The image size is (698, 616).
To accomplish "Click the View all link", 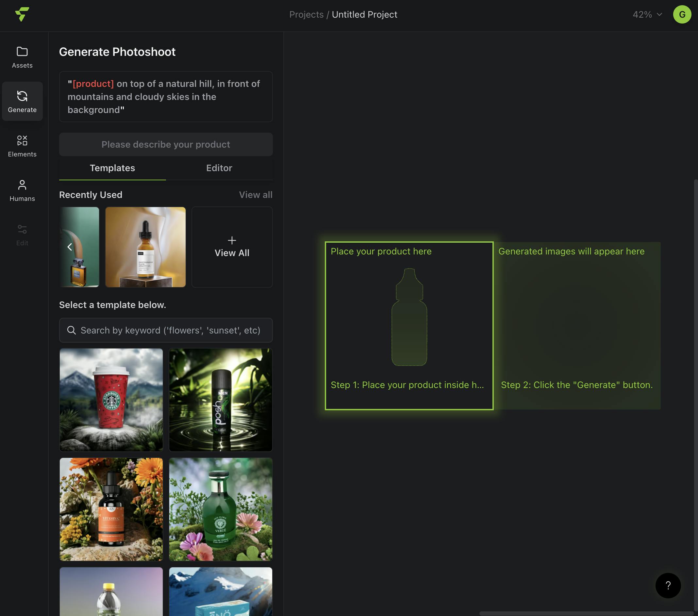I will (256, 195).
